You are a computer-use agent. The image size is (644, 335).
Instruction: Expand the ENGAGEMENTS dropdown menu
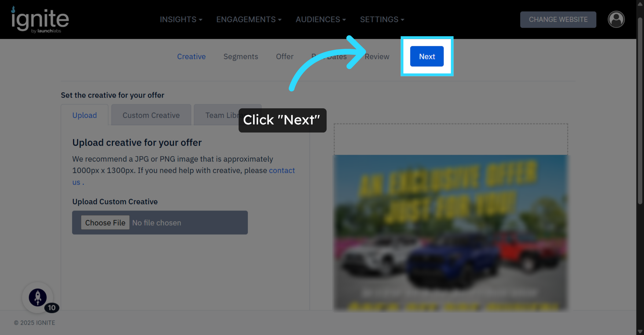coord(249,19)
